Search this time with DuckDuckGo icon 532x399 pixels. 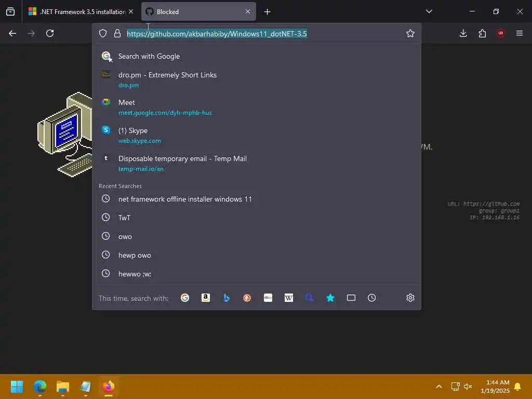[247, 298]
